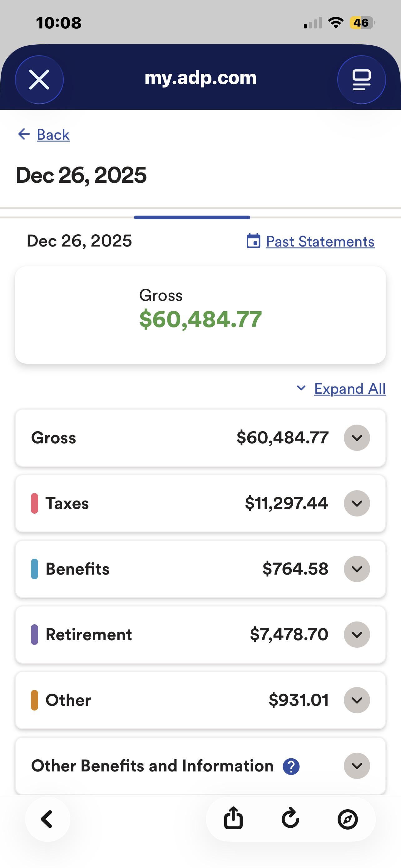The image size is (401, 868).
Task: Expand the Other deductions chevron
Action: (x=357, y=700)
